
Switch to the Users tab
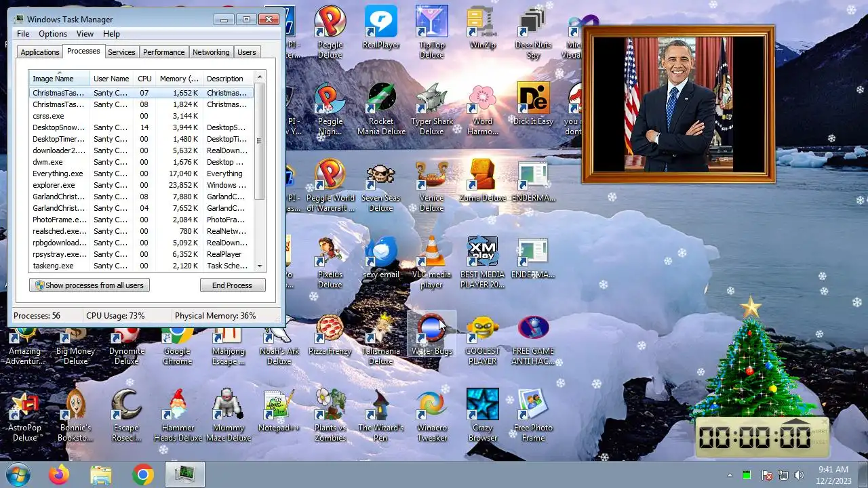coord(247,52)
